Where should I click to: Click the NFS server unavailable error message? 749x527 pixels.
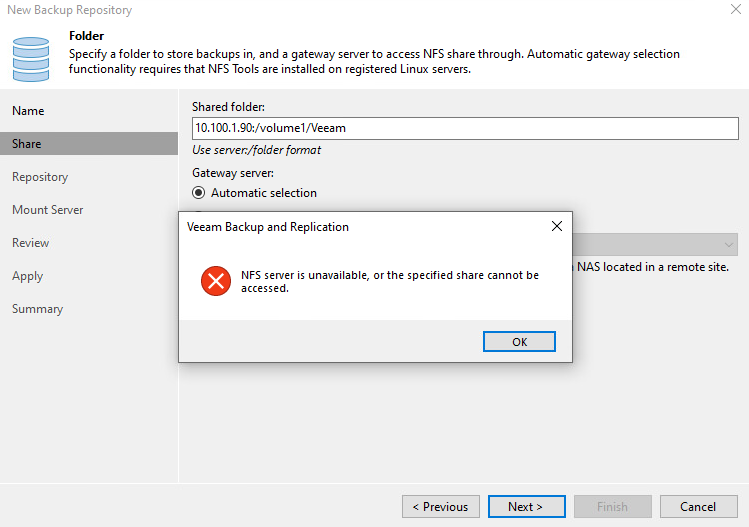390,281
